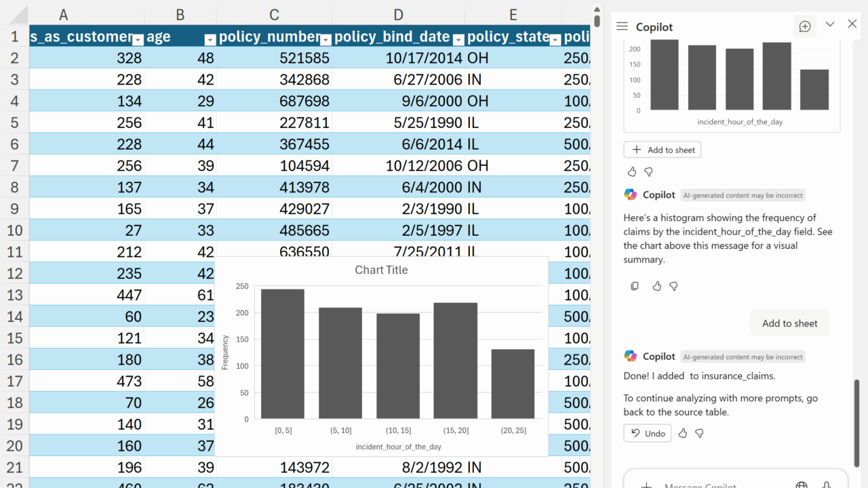Image resolution: width=868 pixels, height=488 pixels.
Task: Click thumbs up next to Undo button
Action: [683, 433]
